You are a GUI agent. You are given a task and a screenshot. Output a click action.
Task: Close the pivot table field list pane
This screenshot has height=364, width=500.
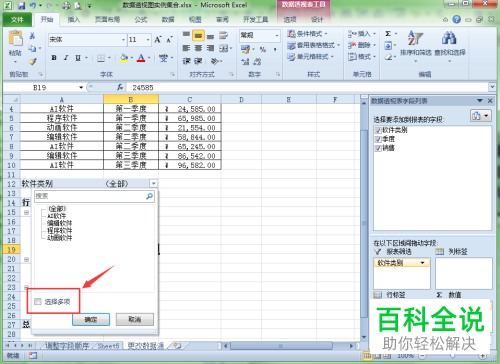point(490,101)
